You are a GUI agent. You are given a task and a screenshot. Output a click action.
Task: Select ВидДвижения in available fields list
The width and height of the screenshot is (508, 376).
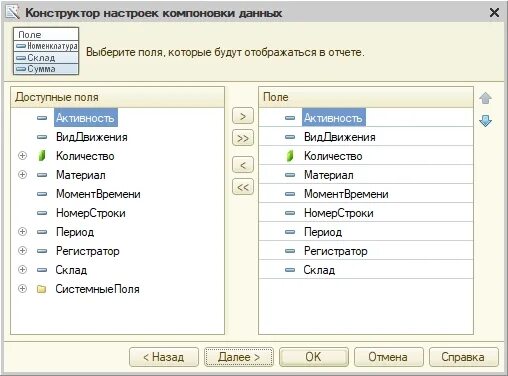click(x=92, y=137)
